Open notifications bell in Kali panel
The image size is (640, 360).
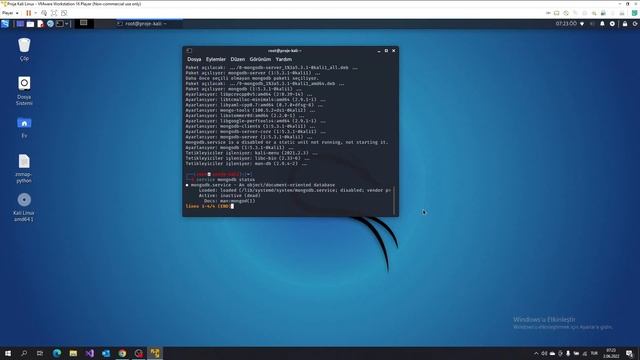tap(602, 24)
